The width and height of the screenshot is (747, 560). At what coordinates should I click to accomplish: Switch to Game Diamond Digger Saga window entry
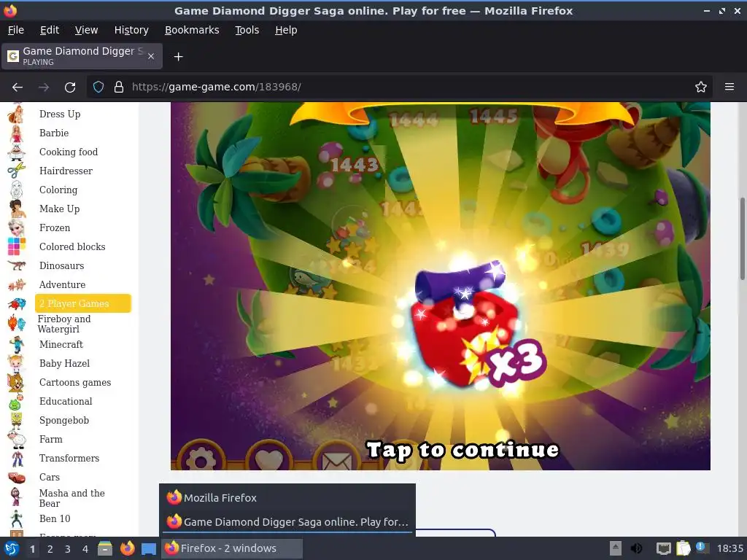click(287, 522)
